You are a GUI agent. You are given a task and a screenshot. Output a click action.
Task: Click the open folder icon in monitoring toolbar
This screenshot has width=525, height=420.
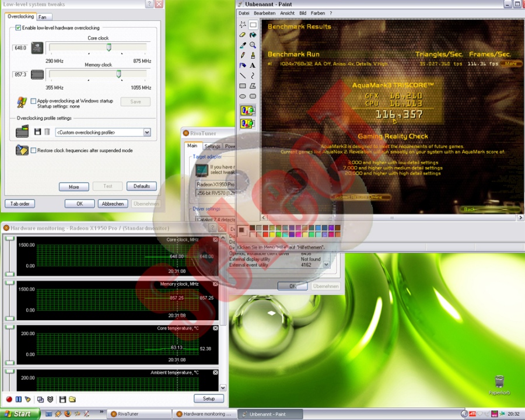[72, 399]
